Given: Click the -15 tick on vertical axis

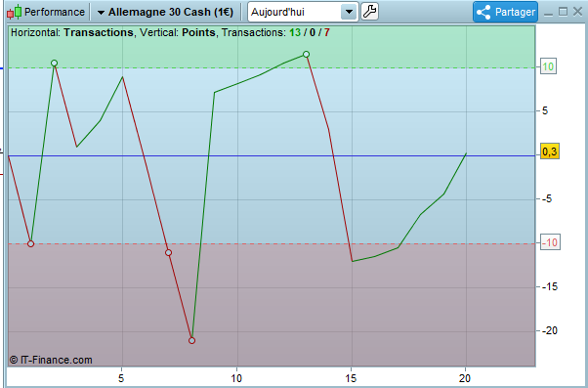Looking at the screenshot, I should (549, 286).
